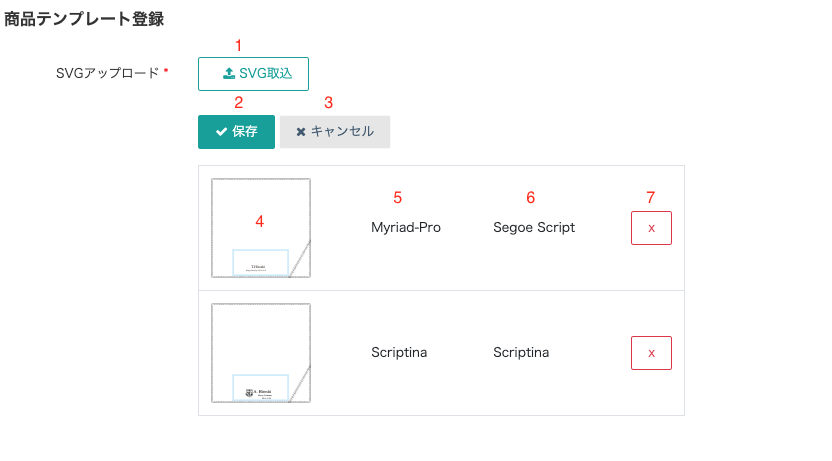Screen dimensions: 832x461
Task: Click the SVGアップロード field label
Action: click(x=108, y=74)
